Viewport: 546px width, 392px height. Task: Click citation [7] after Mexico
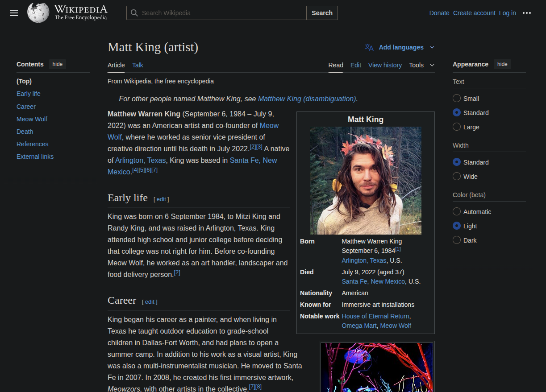[154, 170]
